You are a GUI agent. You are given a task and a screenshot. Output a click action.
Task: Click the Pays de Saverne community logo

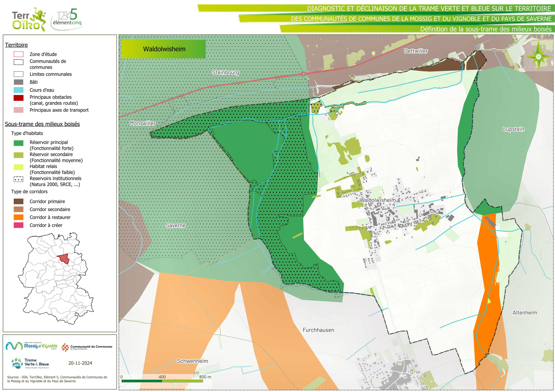tap(87, 347)
